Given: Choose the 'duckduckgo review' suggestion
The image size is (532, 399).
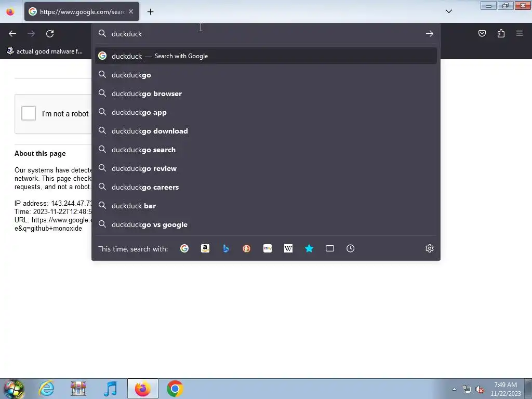Looking at the screenshot, I should pyautogui.click(x=265, y=168).
